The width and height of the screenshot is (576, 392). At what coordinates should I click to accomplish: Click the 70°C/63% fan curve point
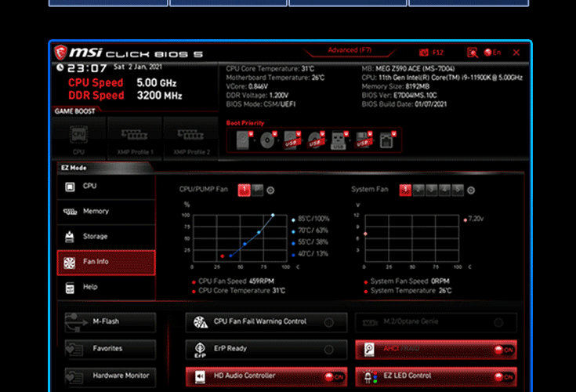(259, 232)
